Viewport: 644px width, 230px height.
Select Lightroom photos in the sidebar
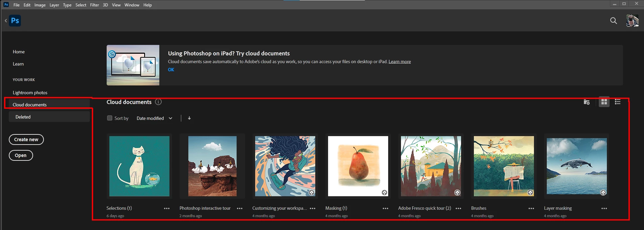click(x=30, y=93)
